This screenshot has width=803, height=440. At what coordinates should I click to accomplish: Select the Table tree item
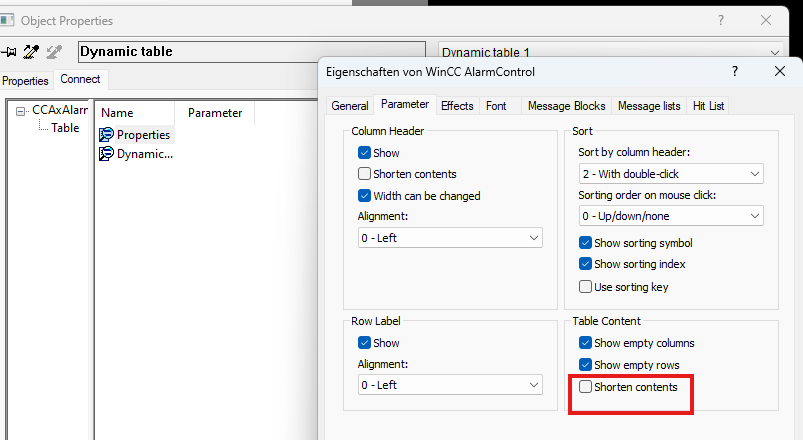[65, 128]
